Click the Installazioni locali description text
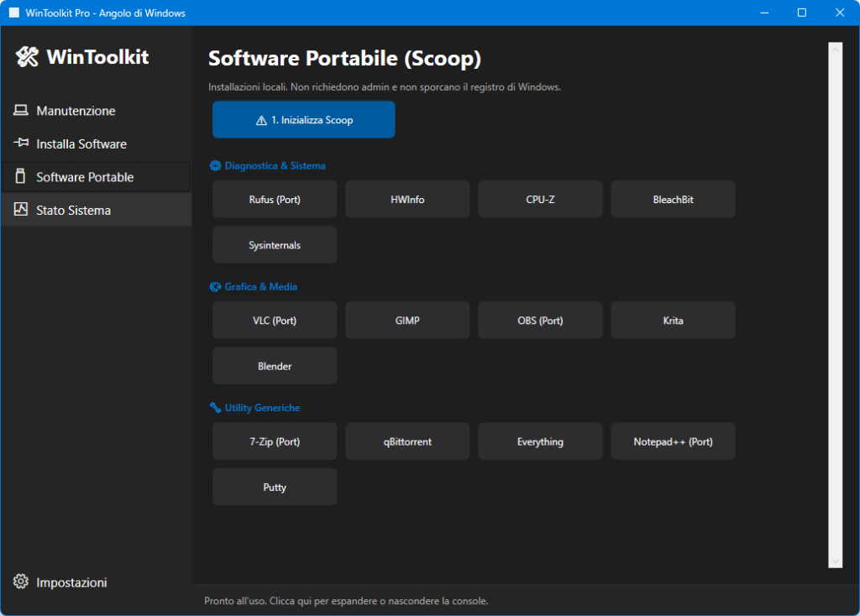Screen dimensions: 860x616 [x=385, y=87]
